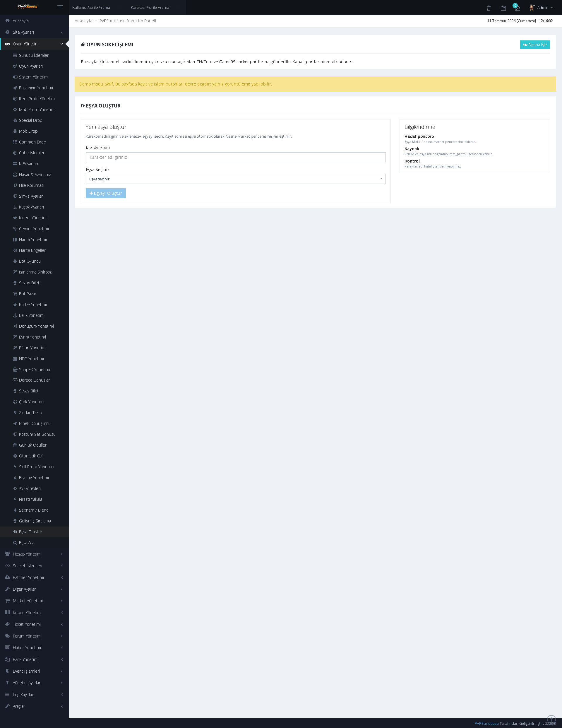Expand the Market Yönetimi section

(34, 601)
